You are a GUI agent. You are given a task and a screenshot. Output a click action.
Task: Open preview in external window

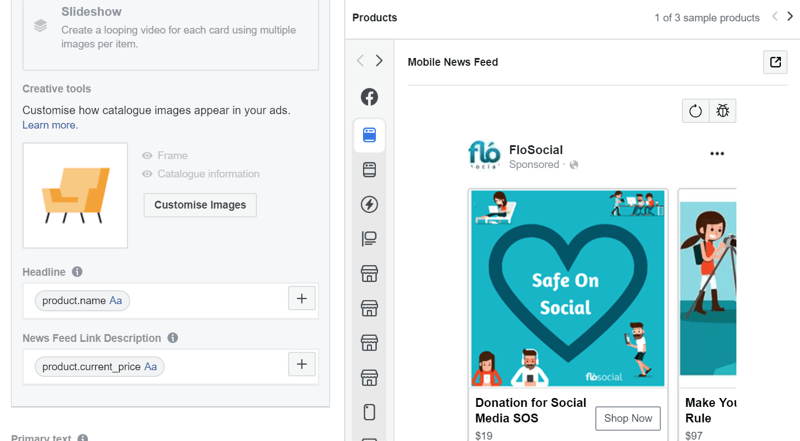pyautogui.click(x=775, y=62)
